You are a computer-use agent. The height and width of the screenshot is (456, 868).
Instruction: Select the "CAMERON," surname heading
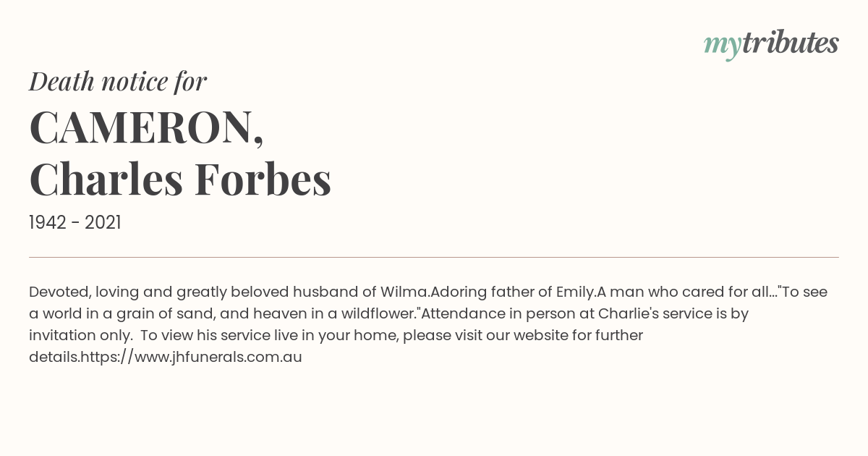pos(146,127)
